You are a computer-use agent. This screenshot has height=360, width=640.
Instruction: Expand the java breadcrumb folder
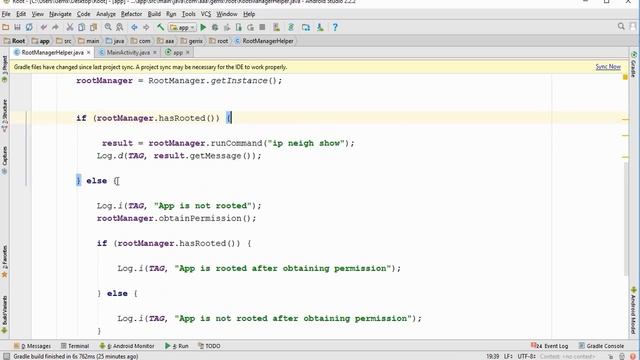115,41
